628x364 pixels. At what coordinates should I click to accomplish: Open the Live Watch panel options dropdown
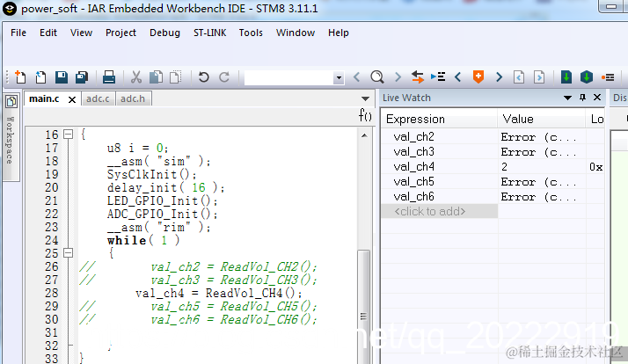coord(567,98)
